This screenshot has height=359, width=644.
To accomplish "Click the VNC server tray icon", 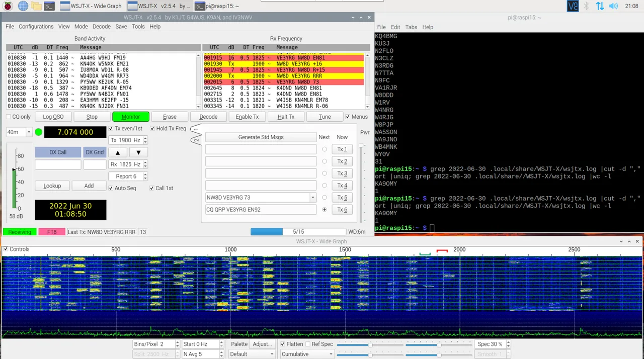I will (x=573, y=6).
